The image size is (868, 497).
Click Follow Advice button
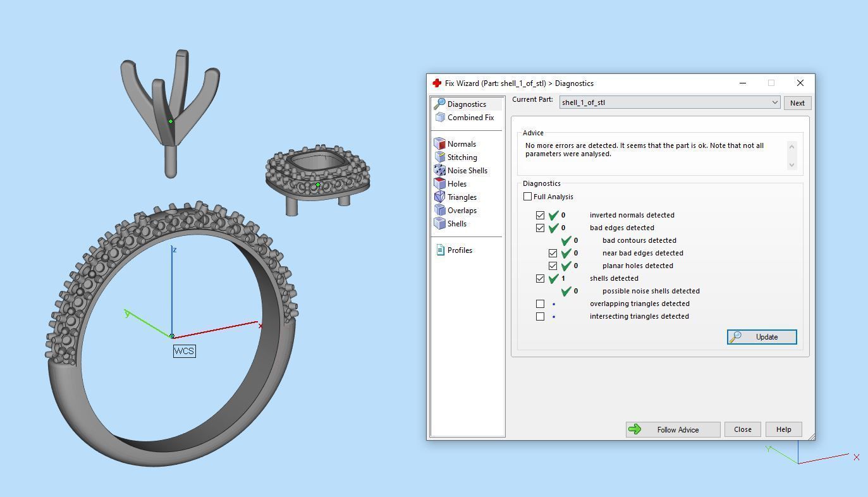[673, 429]
